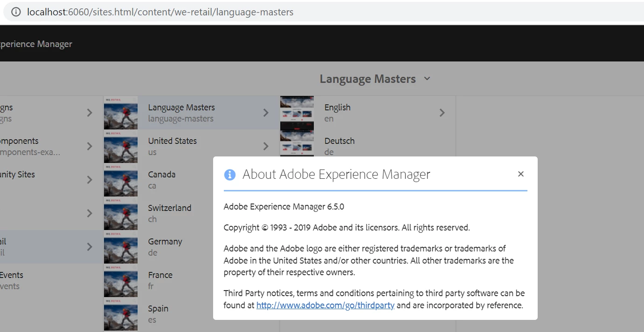Expand the Language Masters column item chevron

[x=266, y=113]
